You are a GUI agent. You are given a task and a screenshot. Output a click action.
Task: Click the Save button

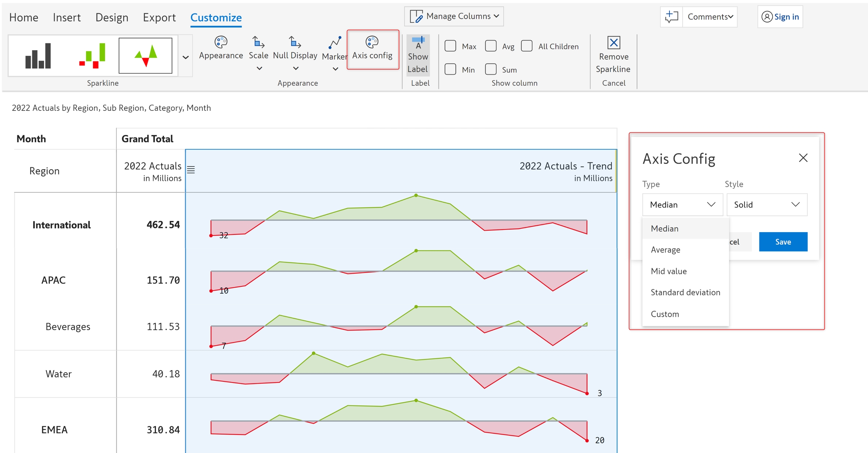click(783, 242)
